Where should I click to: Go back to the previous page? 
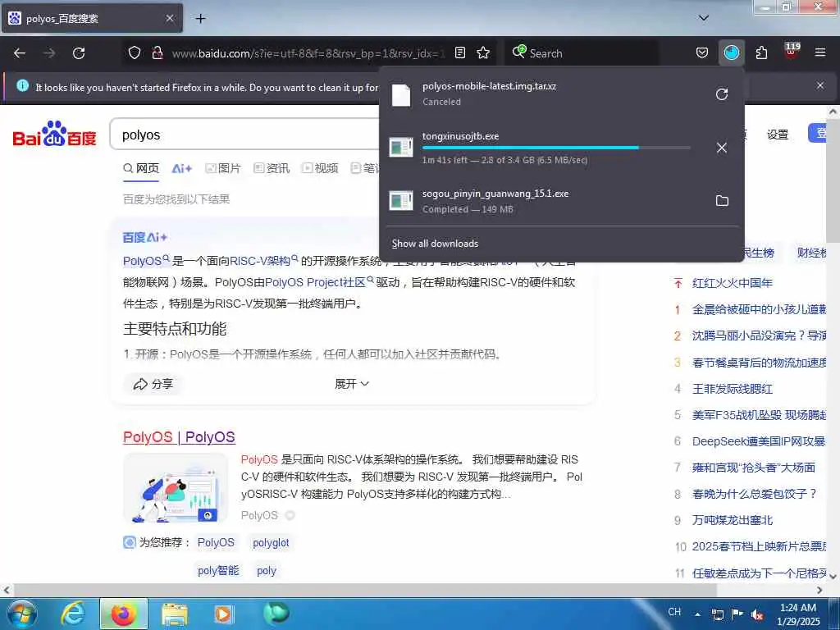[x=20, y=53]
